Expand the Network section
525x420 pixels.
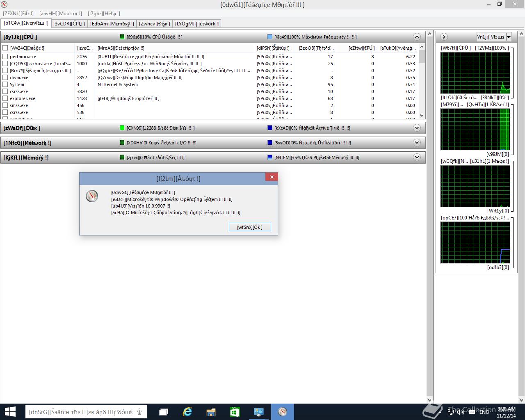[x=417, y=143]
